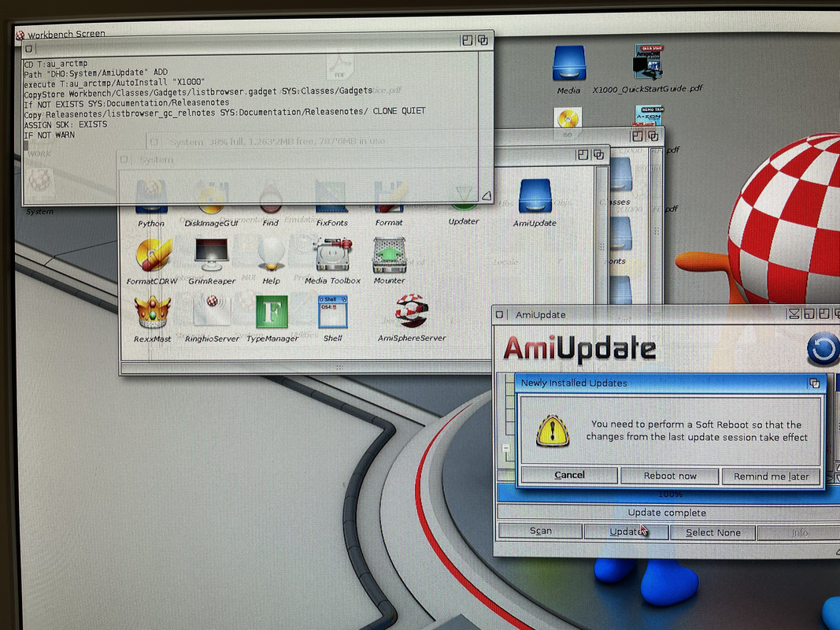Open the Help lightbulb icon
Screen dimensions: 840x630
pos(271,254)
